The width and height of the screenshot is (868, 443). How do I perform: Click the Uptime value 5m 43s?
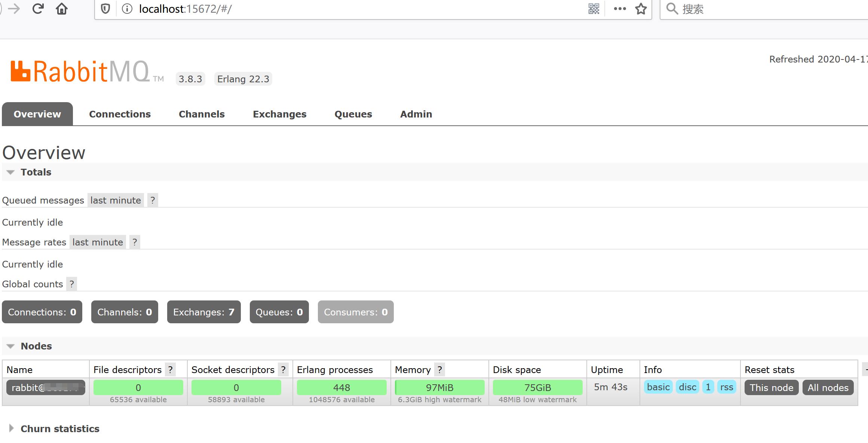point(611,387)
